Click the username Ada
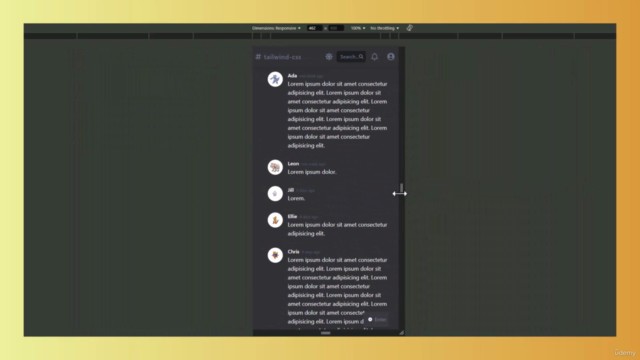The image size is (640, 360). point(292,76)
